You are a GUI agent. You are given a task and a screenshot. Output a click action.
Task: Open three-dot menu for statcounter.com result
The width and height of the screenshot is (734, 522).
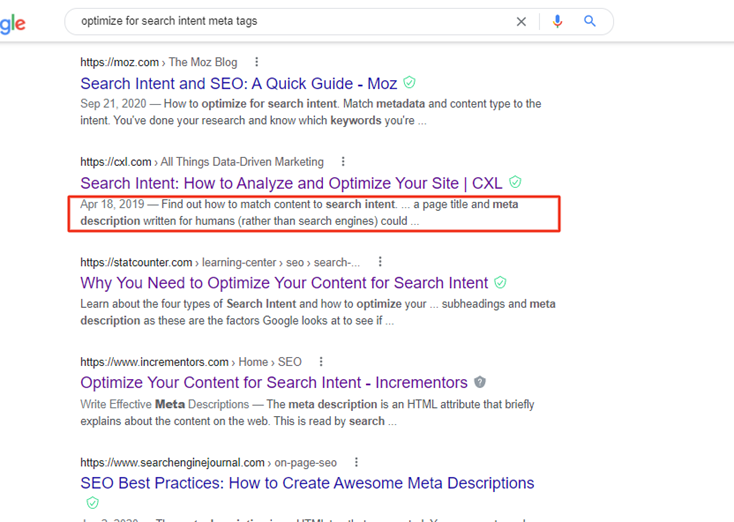coord(380,262)
